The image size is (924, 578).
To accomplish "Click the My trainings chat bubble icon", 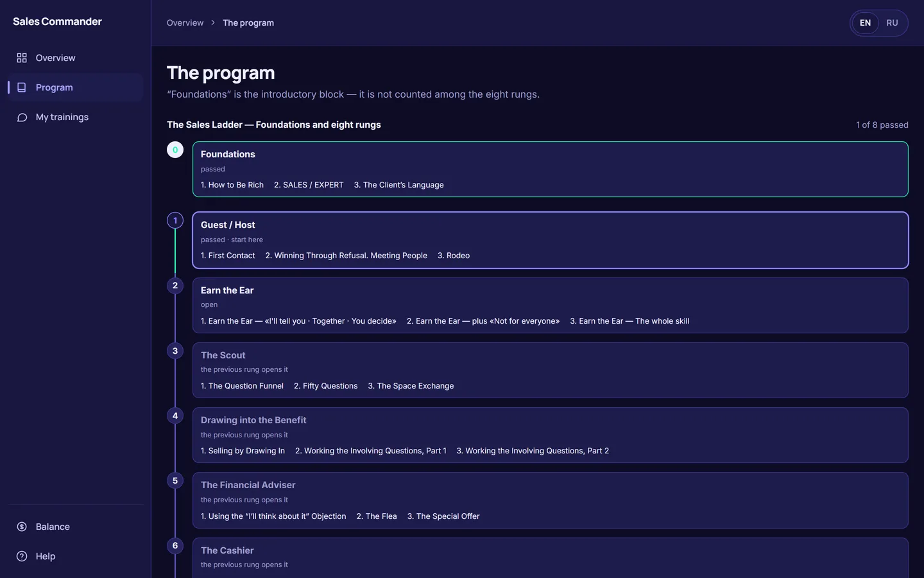I will point(22,117).
